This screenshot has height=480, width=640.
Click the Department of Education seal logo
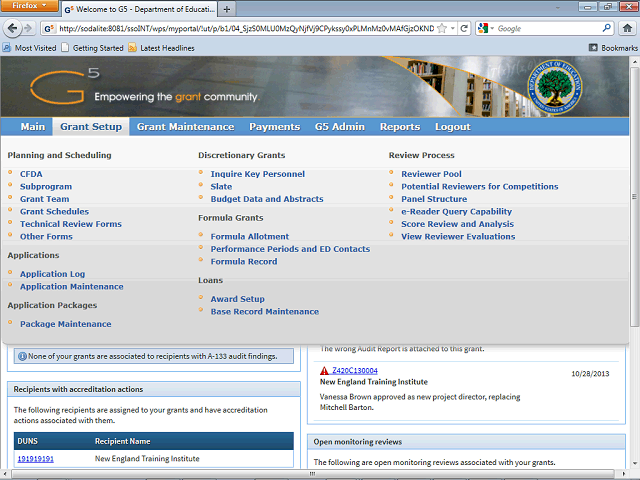(x=555, y=87)
